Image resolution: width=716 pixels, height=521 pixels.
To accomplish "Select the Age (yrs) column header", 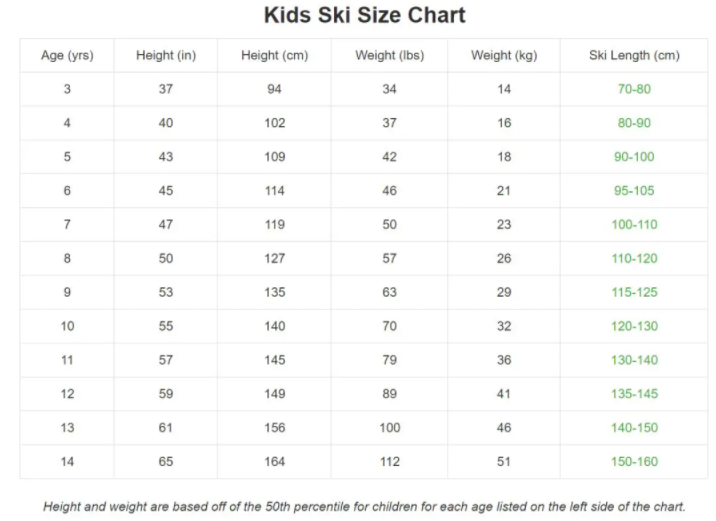I will click(x=67, y=55).
